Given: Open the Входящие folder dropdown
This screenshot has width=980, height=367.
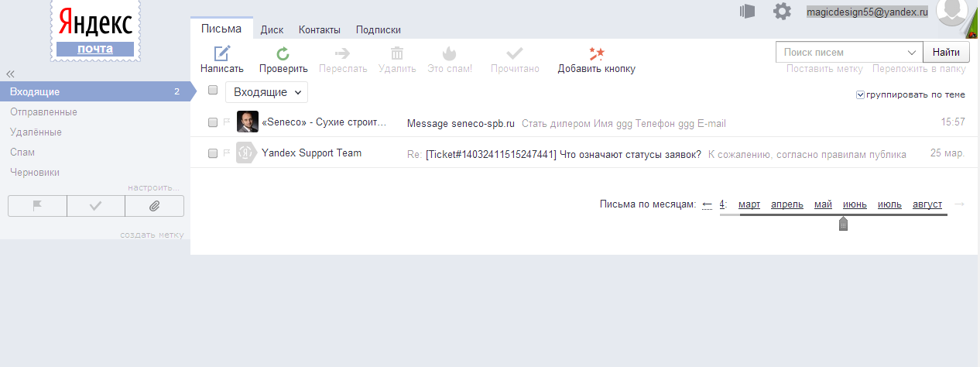Looking at the screenshot, I should click(267, 92).
